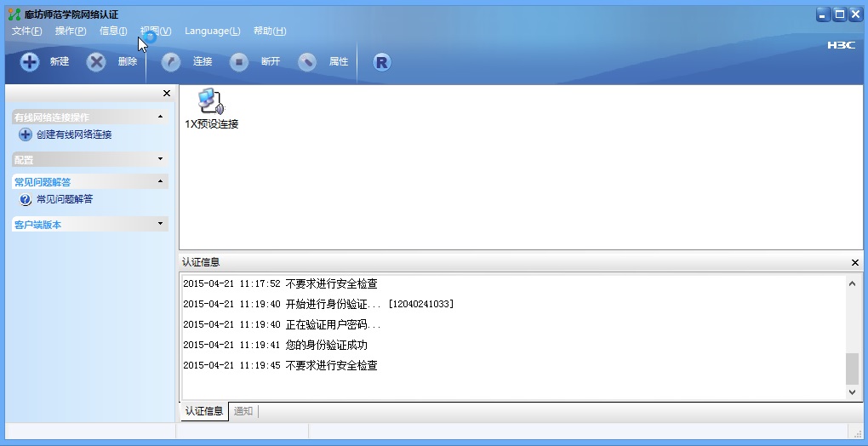Viewport: 868px width, 446px height.
Task: Click the 11:19:45 不要求进行安全检查 log line
Action: pyautogui.click(x=280, y=366)
